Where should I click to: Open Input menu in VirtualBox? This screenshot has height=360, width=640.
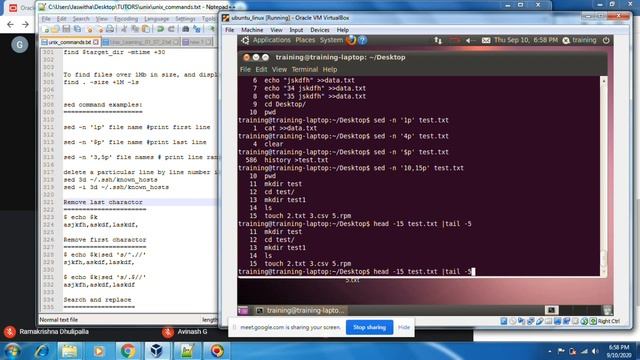[x=296, y=30]
